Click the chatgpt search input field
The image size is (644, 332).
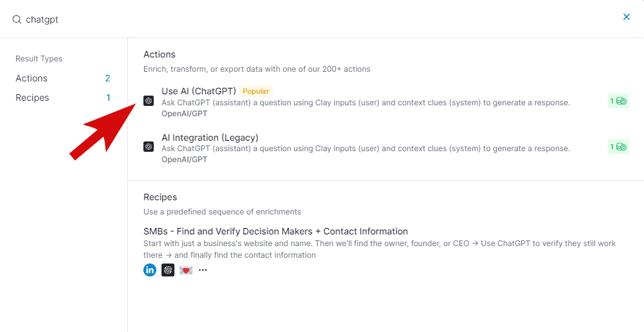(x=258, y=19)
